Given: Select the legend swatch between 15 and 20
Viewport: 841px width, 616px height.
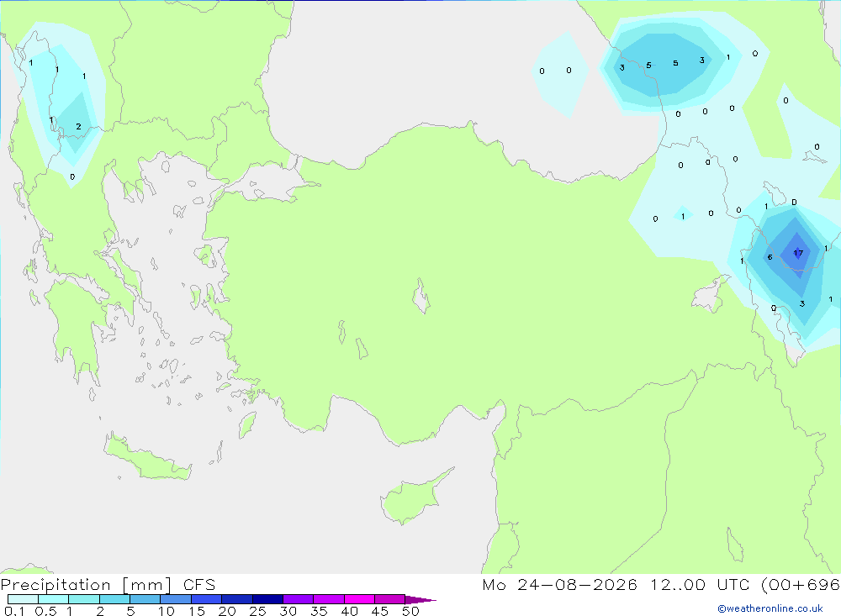Looking at the screenshot, I should (x=206, y=599).
